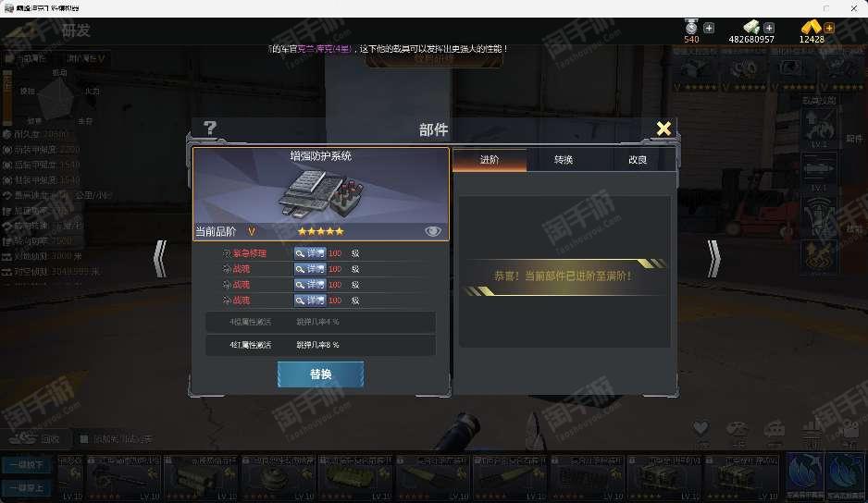Switch to the 进阶 tab
The width and height of the screenshot is (868, 503).
(x=490, y=160)
